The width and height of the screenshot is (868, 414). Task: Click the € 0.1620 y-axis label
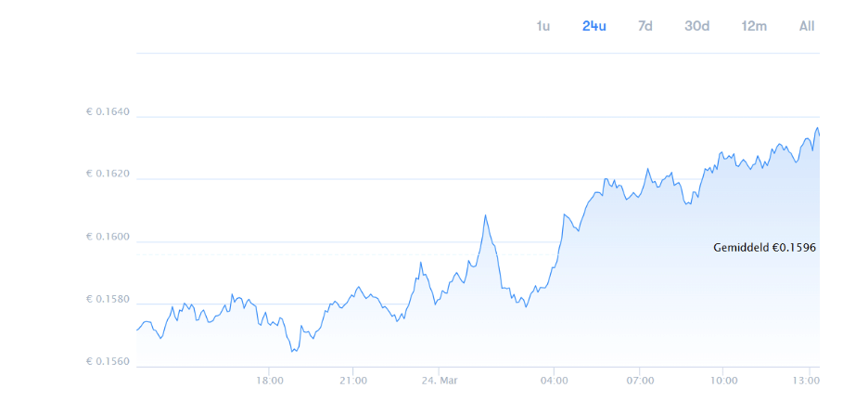click(x=108, y=175)
